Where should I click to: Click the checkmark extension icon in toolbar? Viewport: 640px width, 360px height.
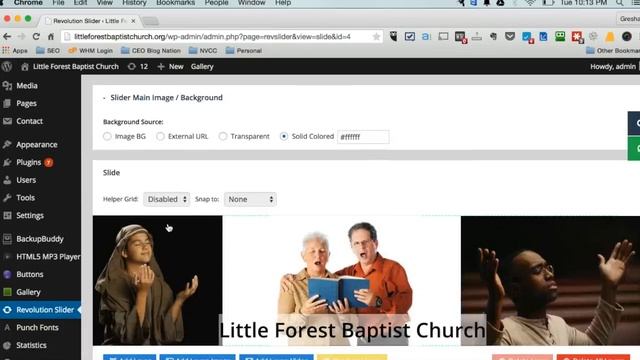click(410, 37)
